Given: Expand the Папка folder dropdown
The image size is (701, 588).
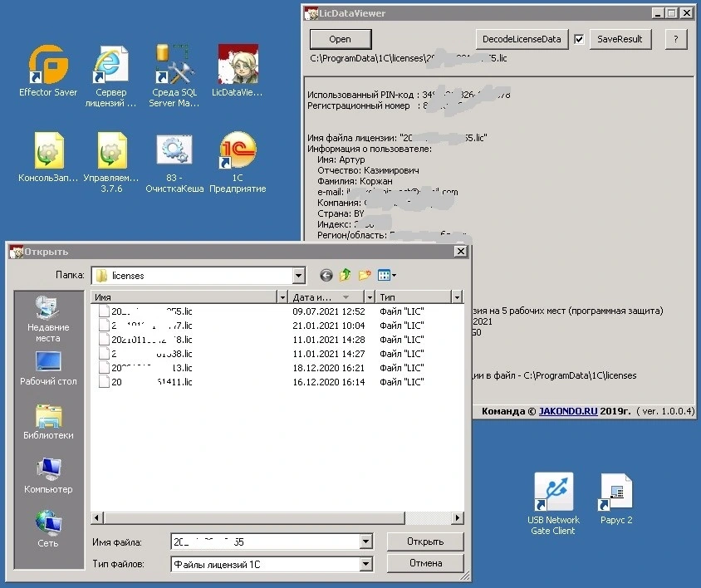Looking at the screenshot, I should click(298, 276).
